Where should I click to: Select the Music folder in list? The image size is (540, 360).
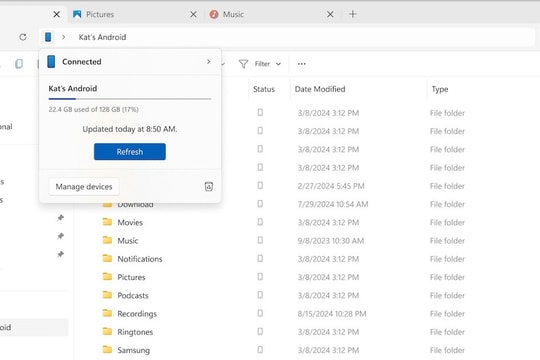tap(128, 241)
